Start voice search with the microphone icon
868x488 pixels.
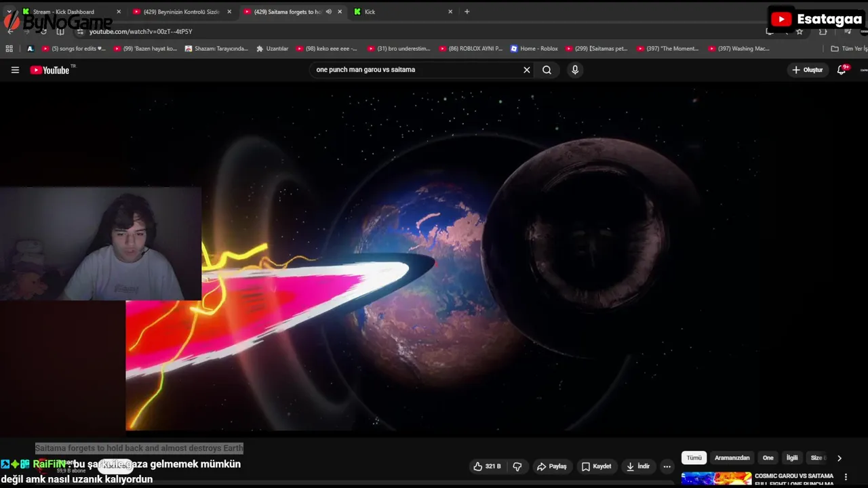(575, 70)
